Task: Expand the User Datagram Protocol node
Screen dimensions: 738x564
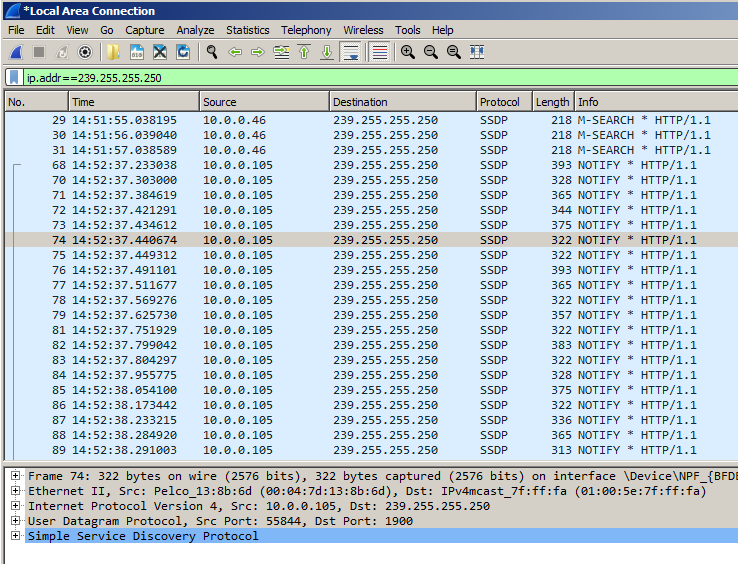Action: click(15, 521)
